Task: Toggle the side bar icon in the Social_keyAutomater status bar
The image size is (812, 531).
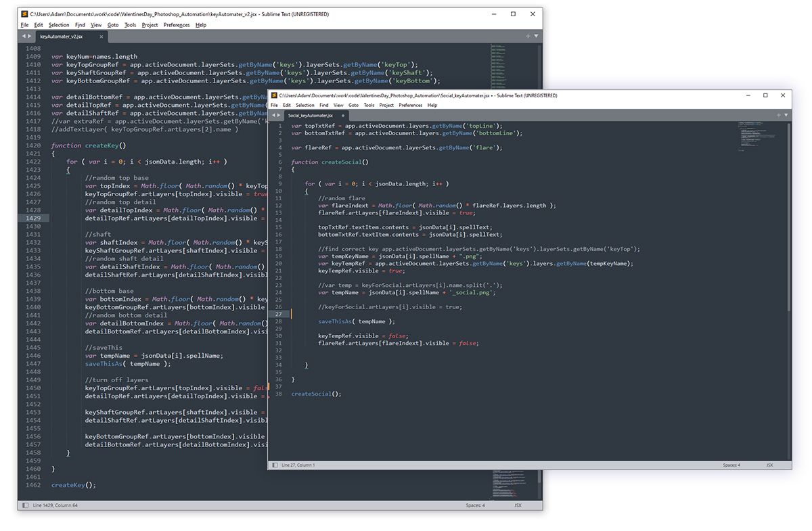Action: (x=274, y=465)
